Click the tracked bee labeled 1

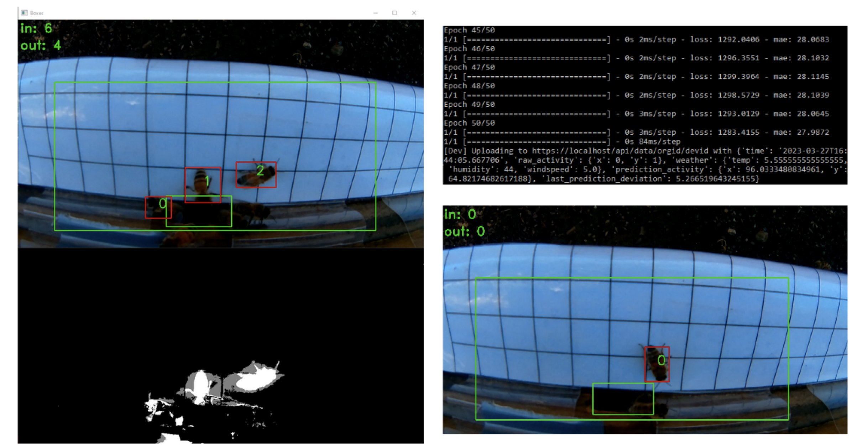pos(203,185)
